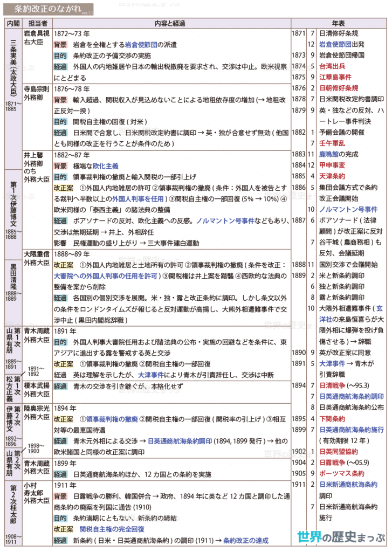Select the "岩倉具視" name in 担当者 column
The height and width of the screenshot is (552, 392).
[37, 33]
